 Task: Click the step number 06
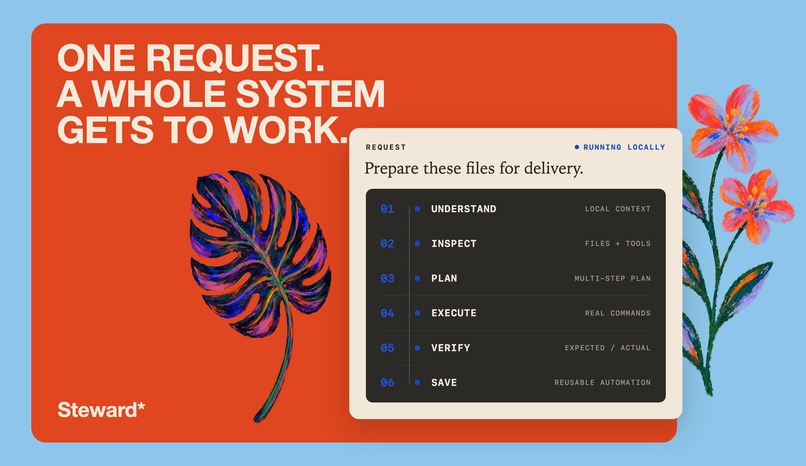click(387, 383)
